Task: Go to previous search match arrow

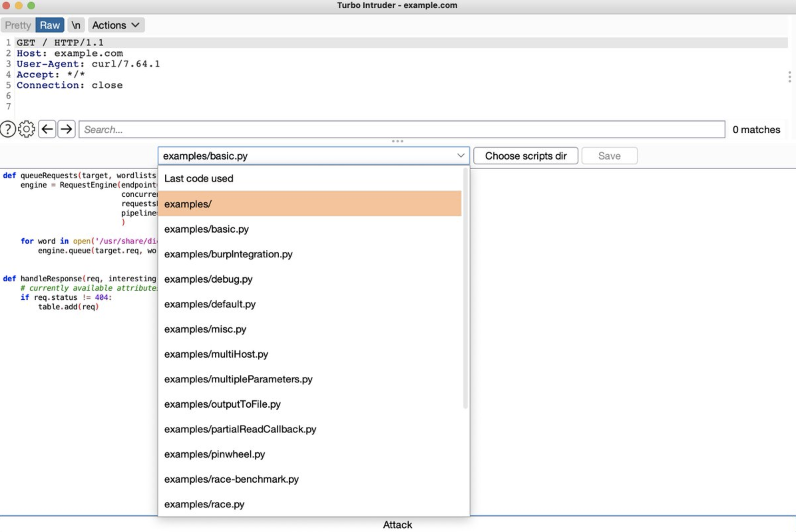Action: 47,129
